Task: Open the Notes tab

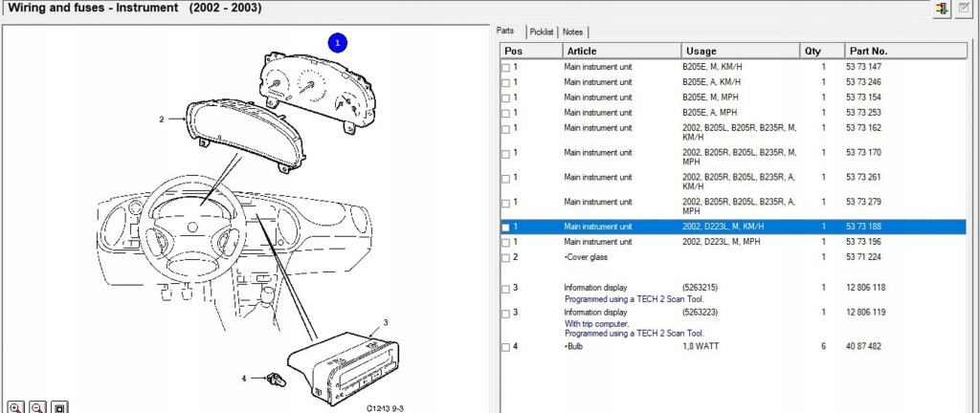Action: point(572,32)
